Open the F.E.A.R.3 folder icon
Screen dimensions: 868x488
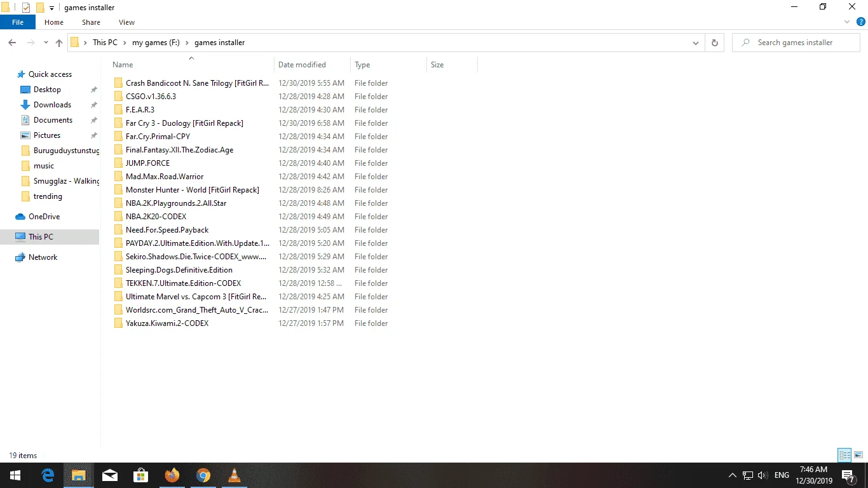118,110
